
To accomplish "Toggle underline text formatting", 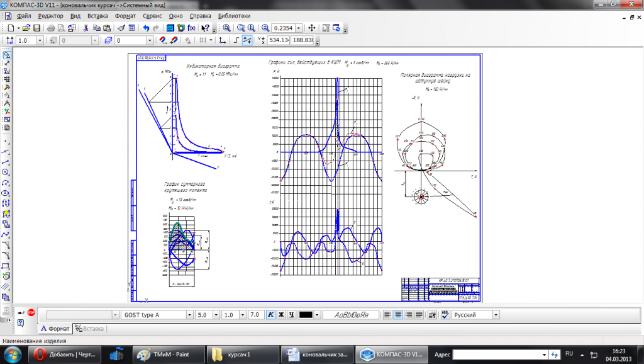I will pos(292,315).
